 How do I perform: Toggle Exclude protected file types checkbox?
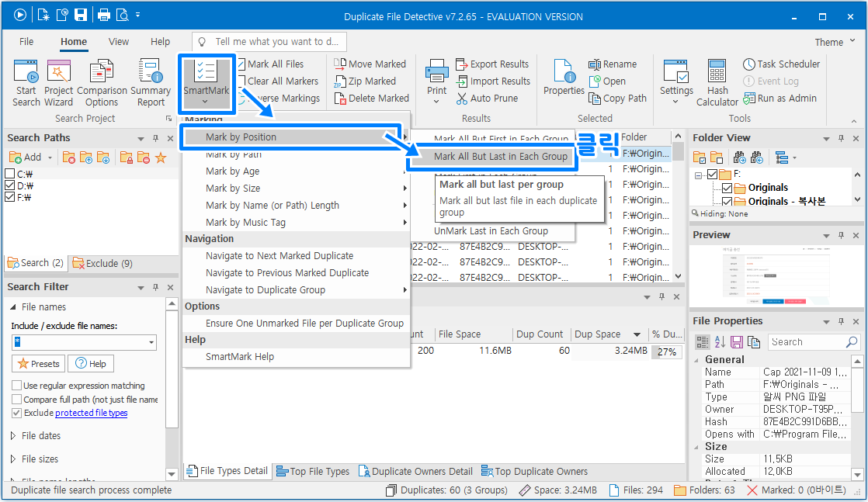pos(16,413)
